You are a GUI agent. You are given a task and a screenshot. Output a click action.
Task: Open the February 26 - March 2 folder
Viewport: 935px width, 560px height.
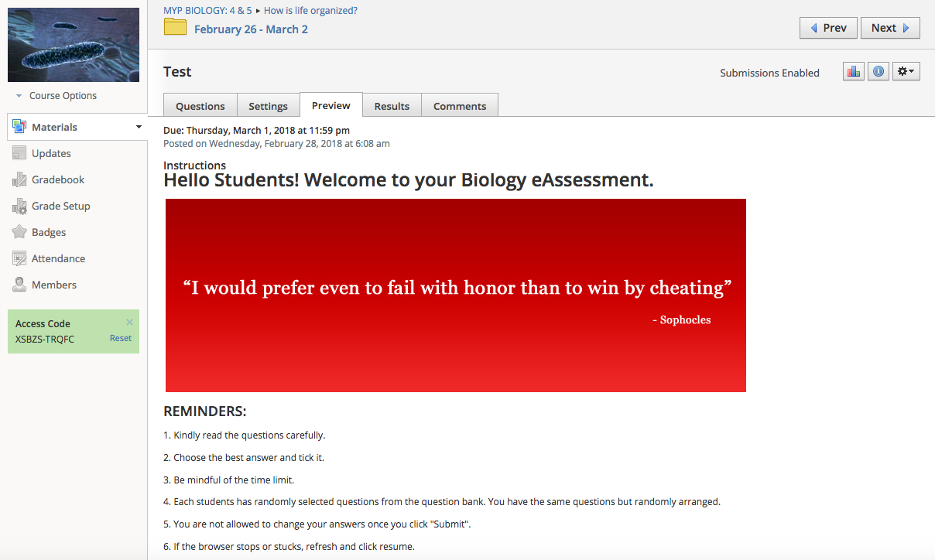250,29
